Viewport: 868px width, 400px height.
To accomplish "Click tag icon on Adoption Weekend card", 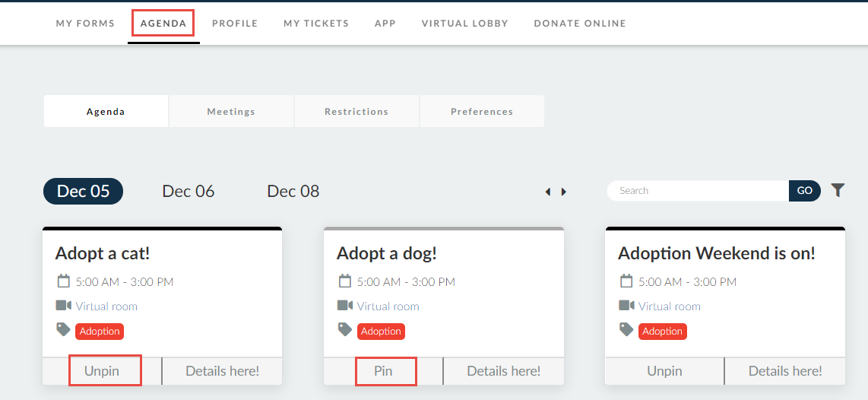I will pyautogui.click(x=626, y=329).
